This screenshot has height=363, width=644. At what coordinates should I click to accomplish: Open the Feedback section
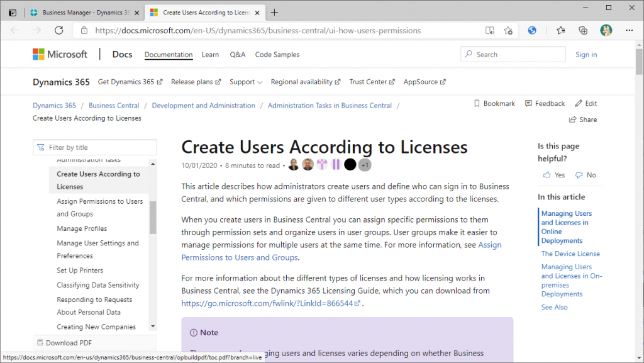[x=545, y=103]
